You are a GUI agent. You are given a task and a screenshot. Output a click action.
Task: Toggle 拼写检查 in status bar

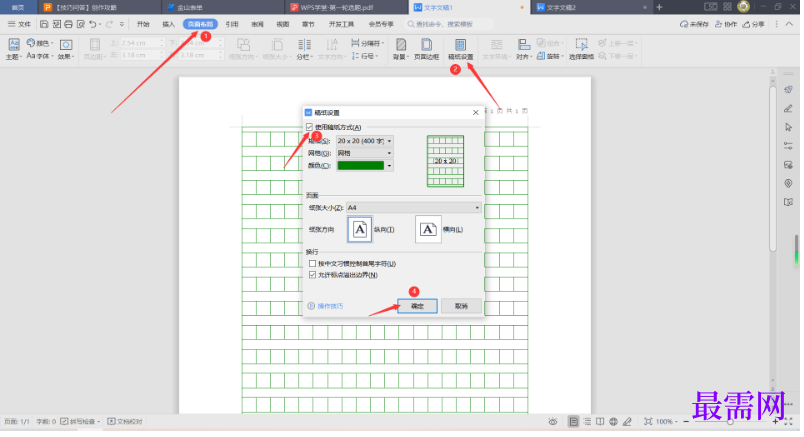80,421
